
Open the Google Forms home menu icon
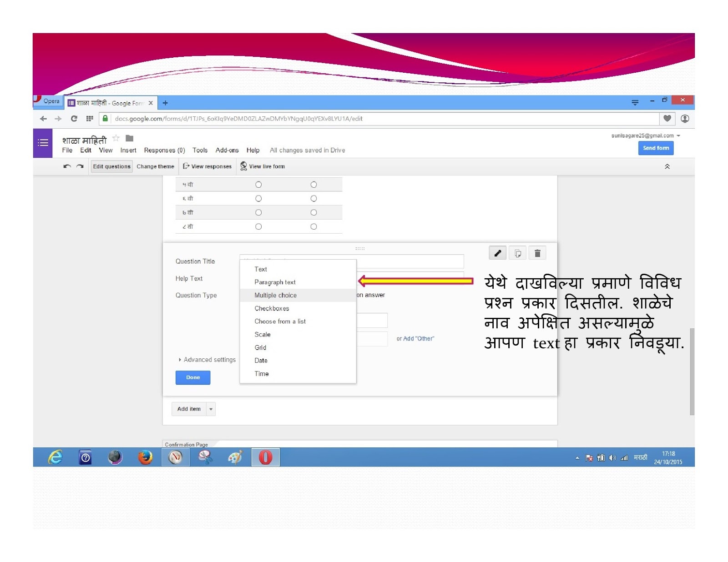[x=43, y=143]
